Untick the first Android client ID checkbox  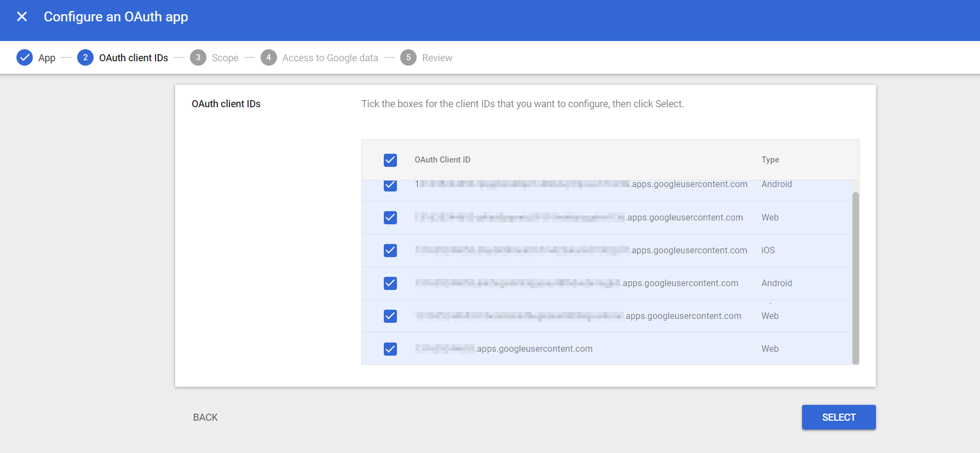point(390,185)
